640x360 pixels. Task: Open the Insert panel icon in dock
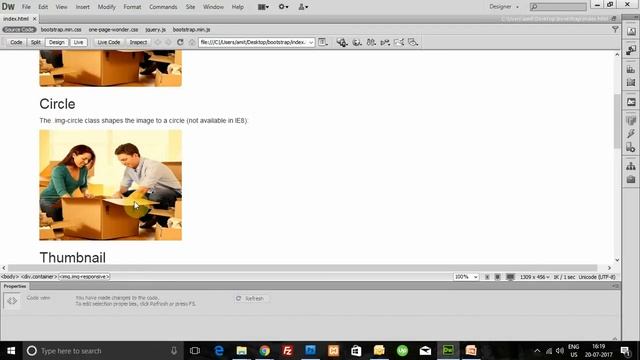click(631, 31)
